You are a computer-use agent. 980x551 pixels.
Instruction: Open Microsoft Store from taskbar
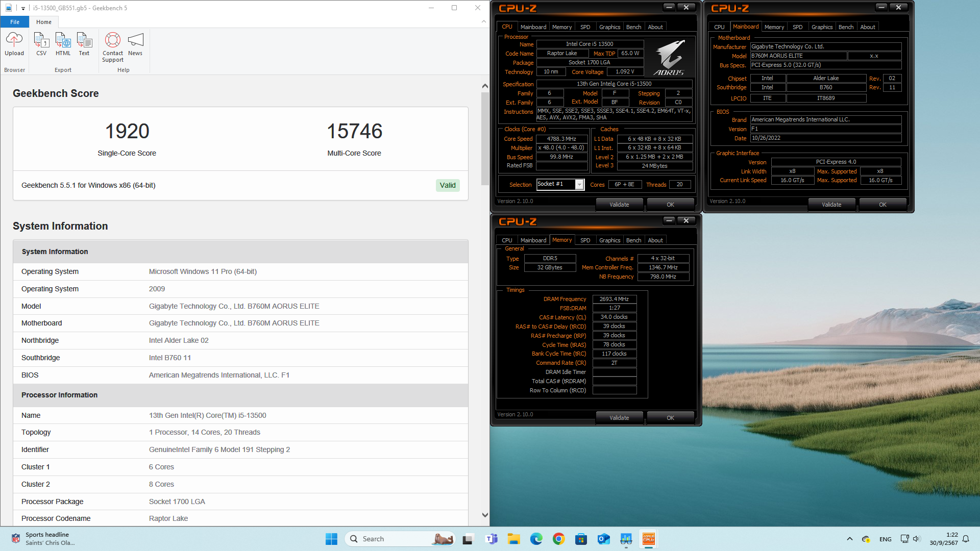[581, 539]
